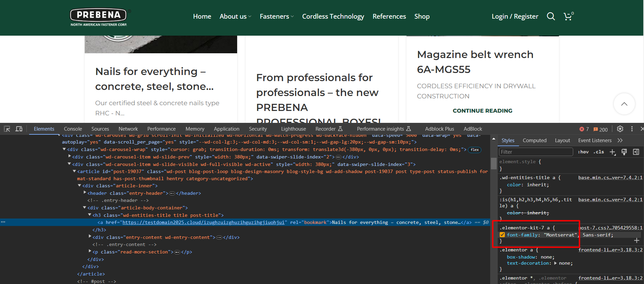Viewport: 644px width, 284px height.
Task: Open post-7.css source link in Styles
Action: (610, 228)
